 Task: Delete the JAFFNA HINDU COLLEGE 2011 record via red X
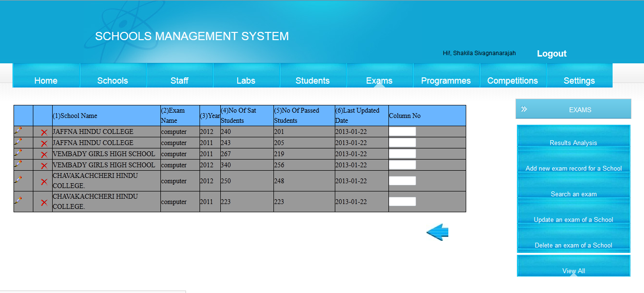tap(43, 142)
